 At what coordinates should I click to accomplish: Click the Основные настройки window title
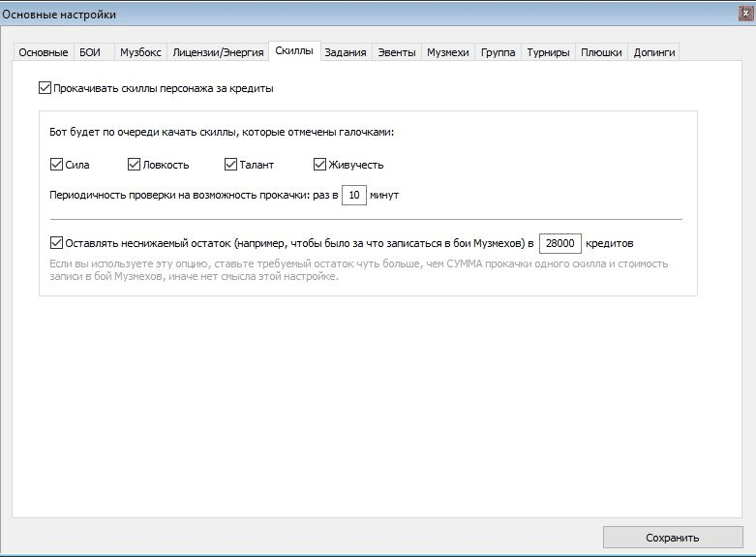coord(59,15)
